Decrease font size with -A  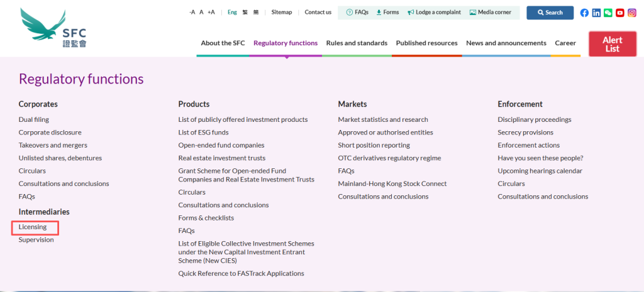192,13
